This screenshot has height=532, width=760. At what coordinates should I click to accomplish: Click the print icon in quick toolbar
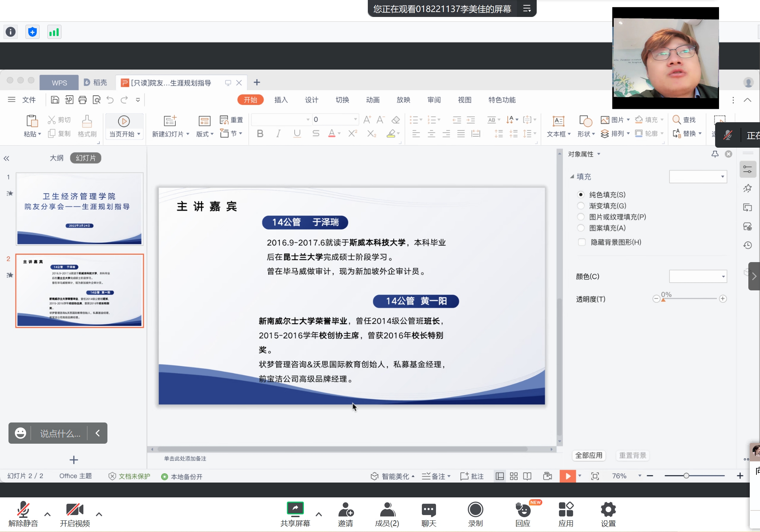[x=82, y=100]
